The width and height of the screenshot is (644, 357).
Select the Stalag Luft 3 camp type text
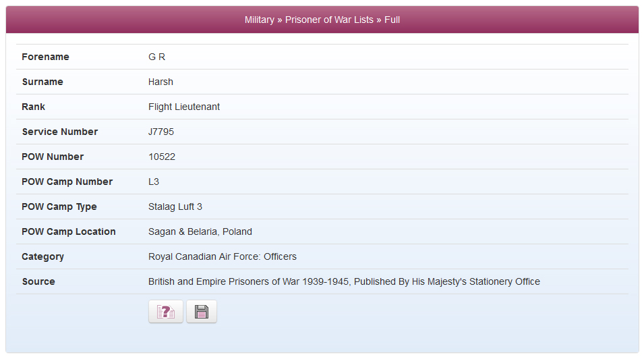pyautogui.click(x=175, y=207)
